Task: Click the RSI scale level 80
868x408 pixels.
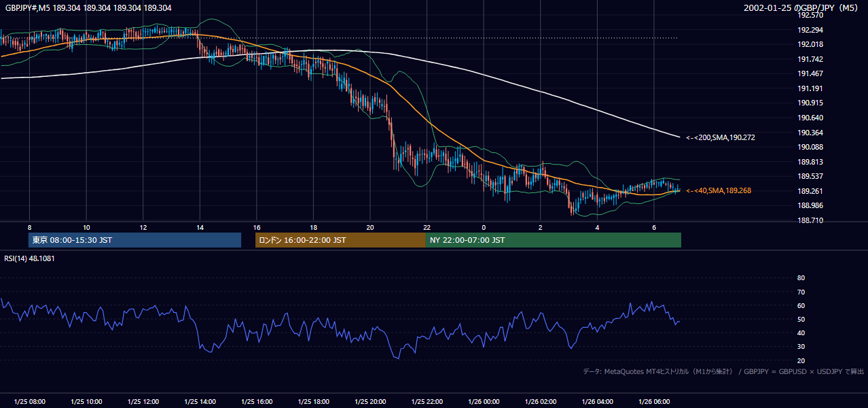Action: [801, 278]
